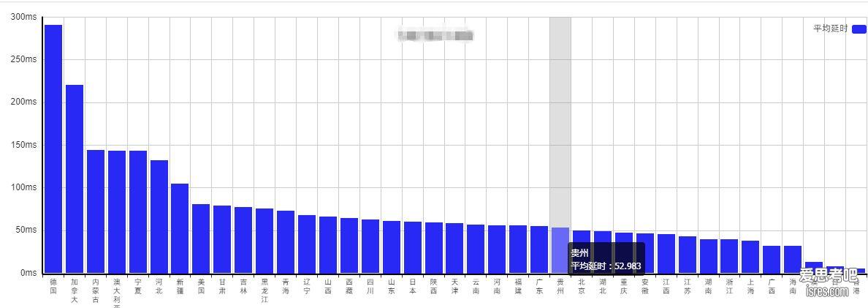Click the highlighted 贵州 bar
The width and height of the screenshot is (868, 308).
561,250
